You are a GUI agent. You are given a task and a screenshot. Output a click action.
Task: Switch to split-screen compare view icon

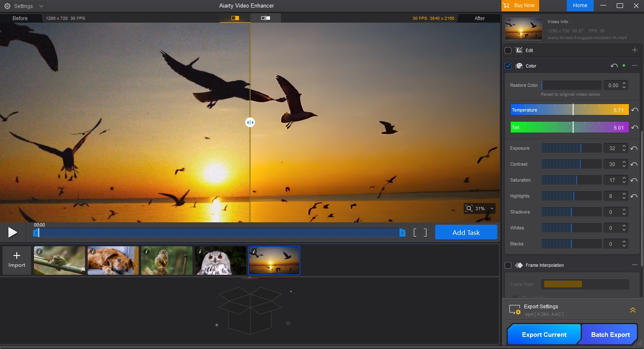(x=235, y=18)
